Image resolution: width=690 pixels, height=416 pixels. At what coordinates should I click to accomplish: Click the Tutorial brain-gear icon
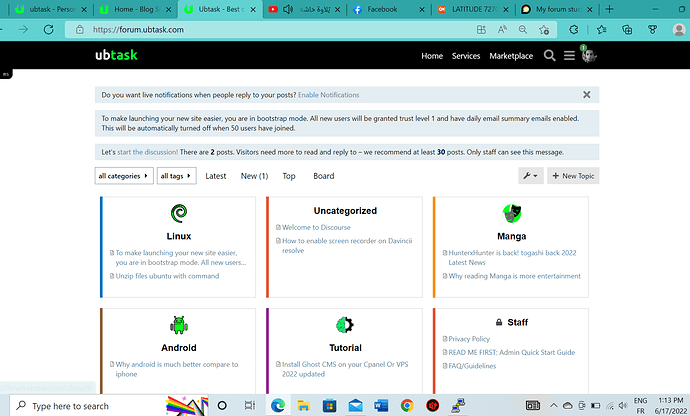coord(345,325)
